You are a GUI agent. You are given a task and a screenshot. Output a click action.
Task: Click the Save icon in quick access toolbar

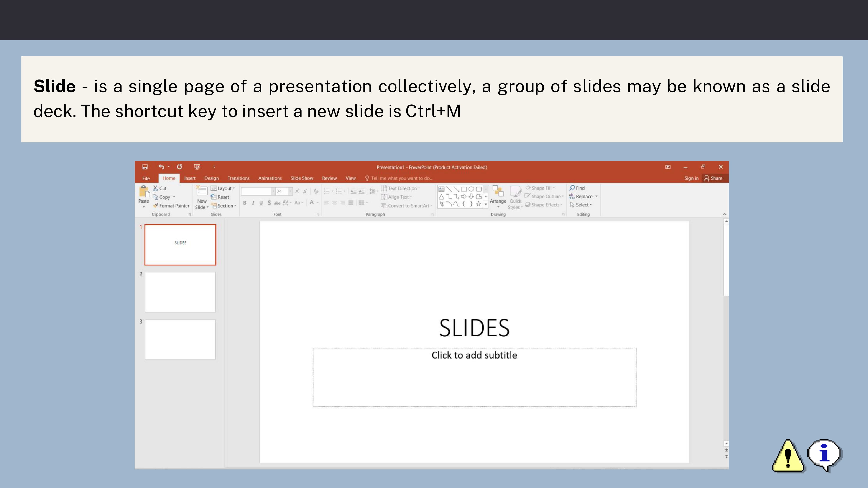(x=145, y=167)
